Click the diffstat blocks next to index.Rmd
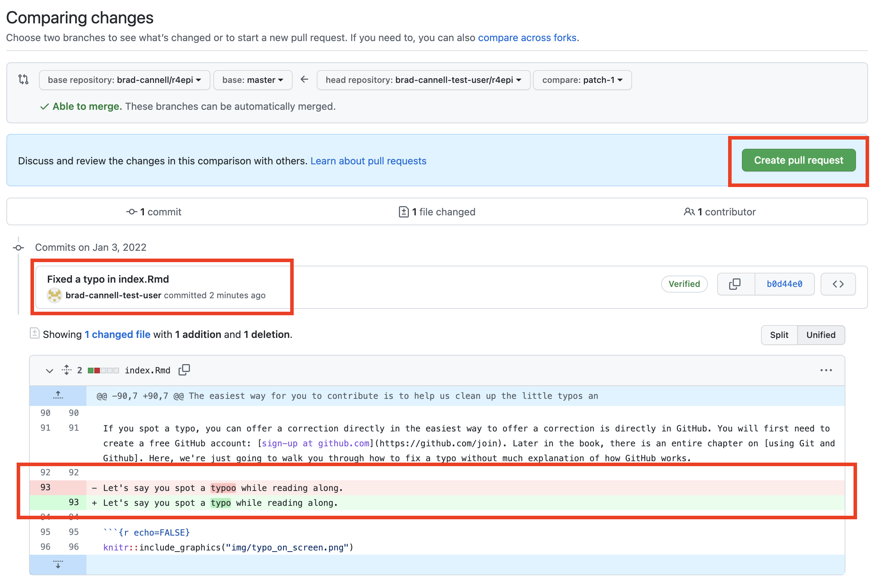873x588 pixels. (103, 371)
